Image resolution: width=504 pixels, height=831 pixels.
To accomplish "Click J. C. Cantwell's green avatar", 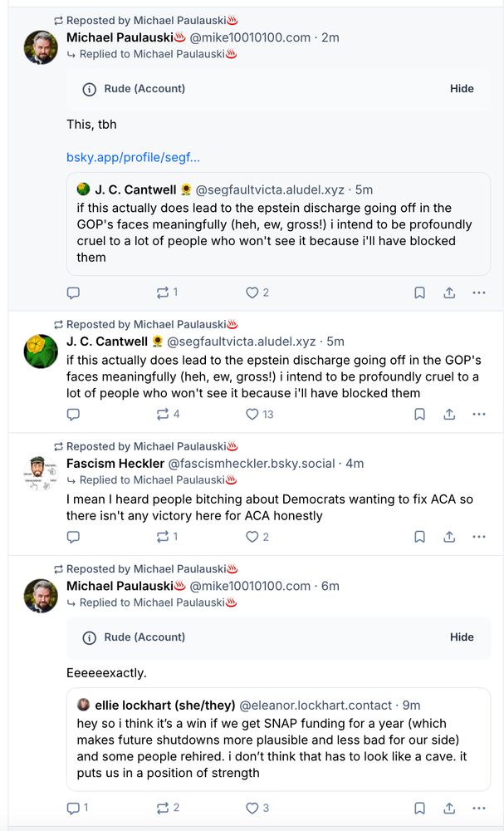I will [x=41, y=352].
